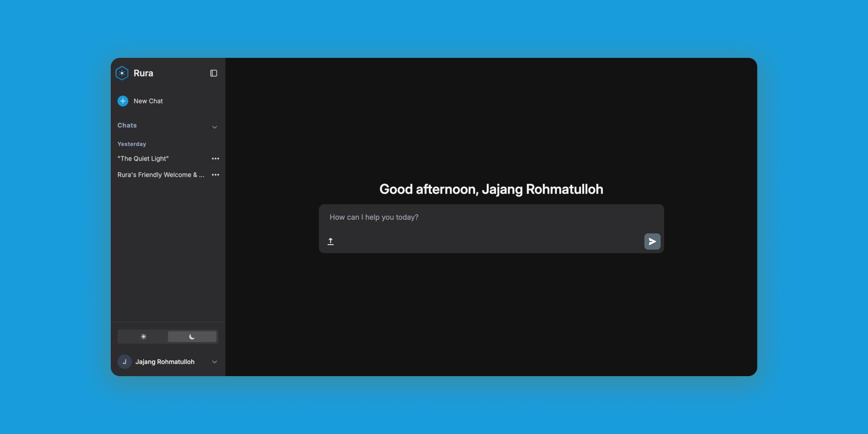The height and width of the screenshot is (434, 868).
Task: Click the Yesterday group label
Action: click(x=132, y=144)
